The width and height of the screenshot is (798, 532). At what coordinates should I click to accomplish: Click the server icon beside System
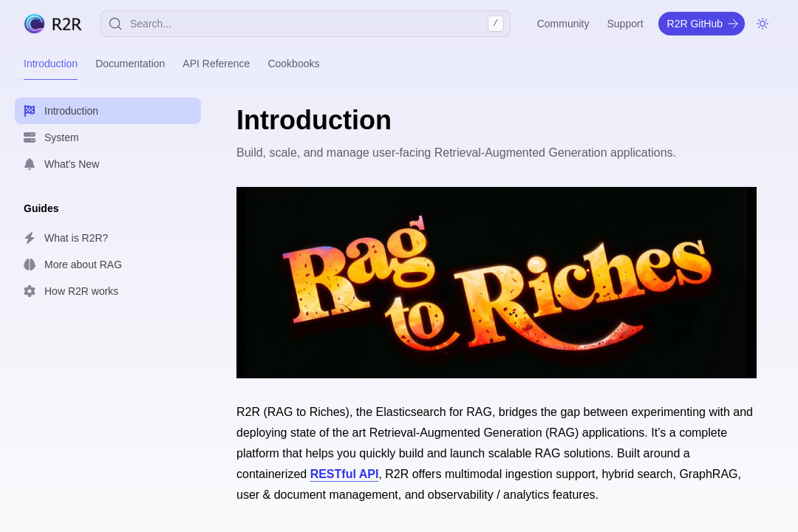click(30, 137)
